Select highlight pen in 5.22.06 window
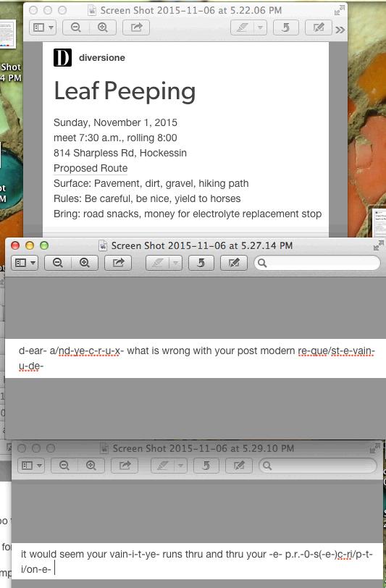 (242, 28)
